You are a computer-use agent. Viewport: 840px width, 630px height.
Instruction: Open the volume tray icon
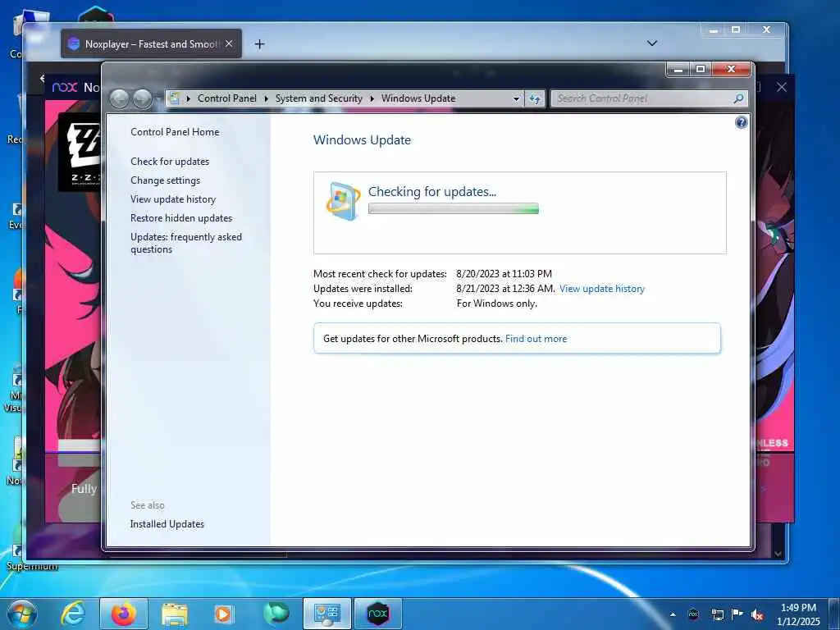[757, 615]
